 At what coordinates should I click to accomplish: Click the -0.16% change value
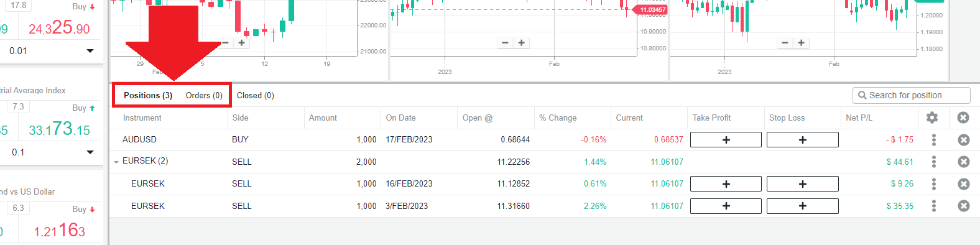593,139
